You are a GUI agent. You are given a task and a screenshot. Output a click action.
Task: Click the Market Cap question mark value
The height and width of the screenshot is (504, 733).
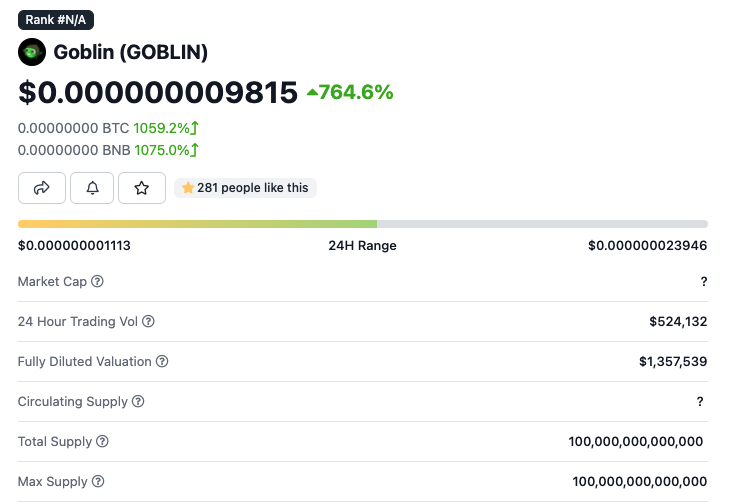[704, 282]
